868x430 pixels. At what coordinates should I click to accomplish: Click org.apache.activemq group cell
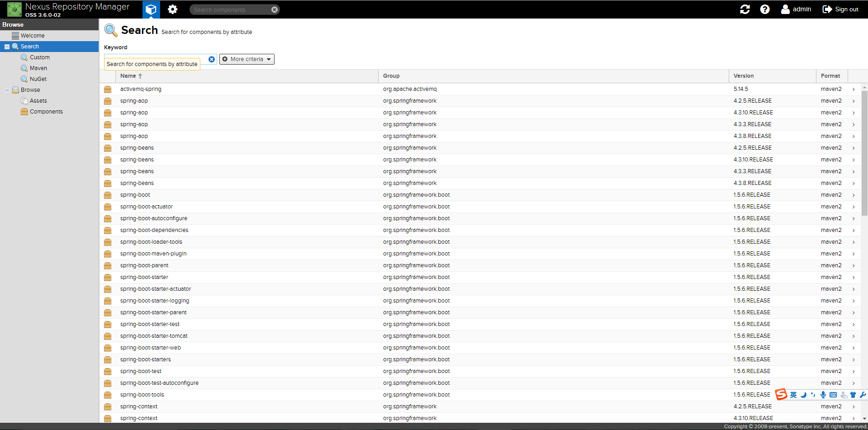(410, 89)
